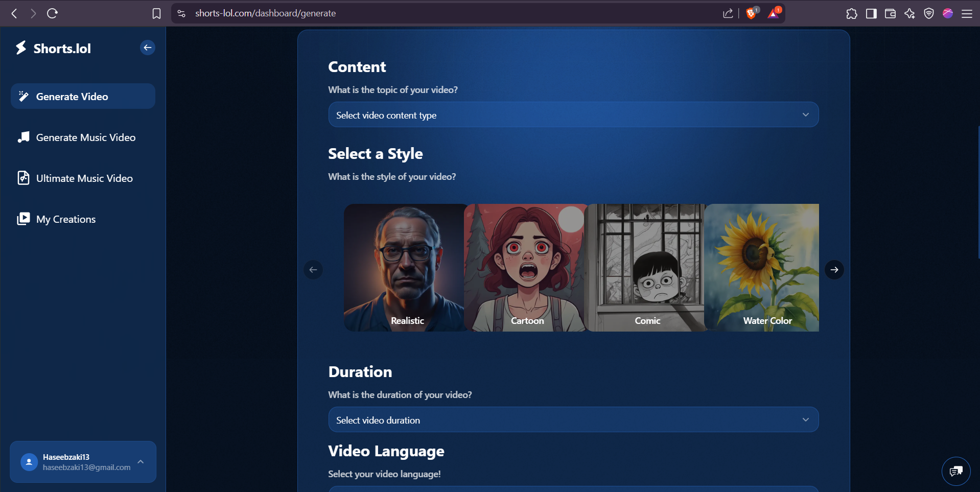Bookmark this page

tap(156, 13)
